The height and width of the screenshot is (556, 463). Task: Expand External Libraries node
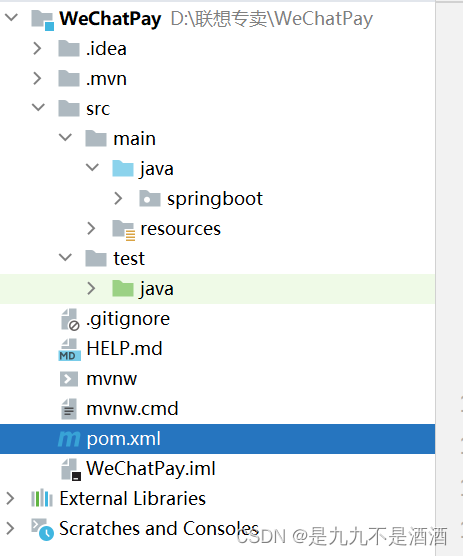click(x=11, y=498)
